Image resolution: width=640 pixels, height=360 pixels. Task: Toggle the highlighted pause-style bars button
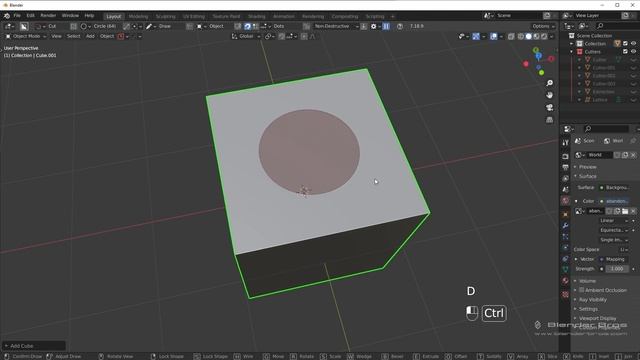[x=386, y=26]
